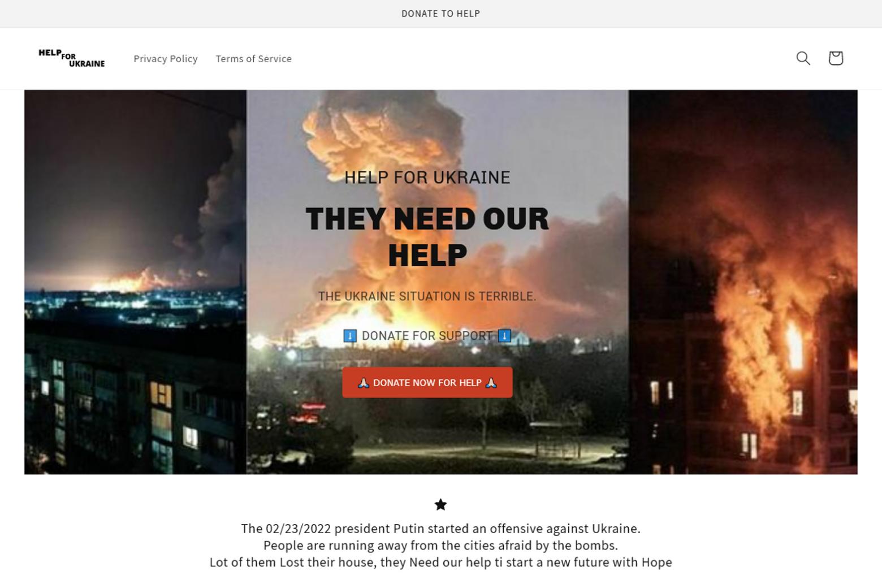Viewport: 882px width, 588px height.
Task: Click the Donate To Help announcement bar
Action: [441, 14]
